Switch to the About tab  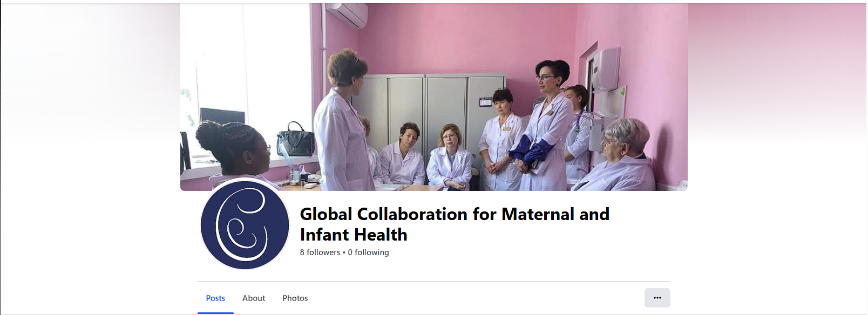(254, 298)
